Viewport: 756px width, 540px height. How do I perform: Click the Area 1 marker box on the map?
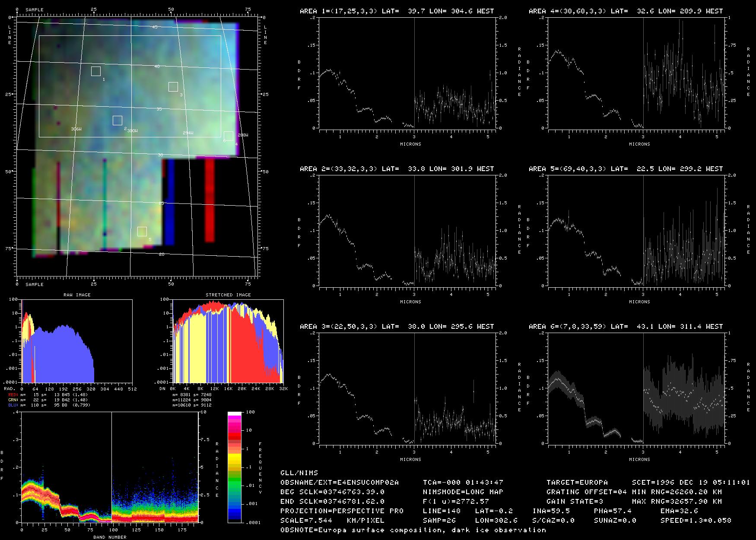tap(96, 71)
